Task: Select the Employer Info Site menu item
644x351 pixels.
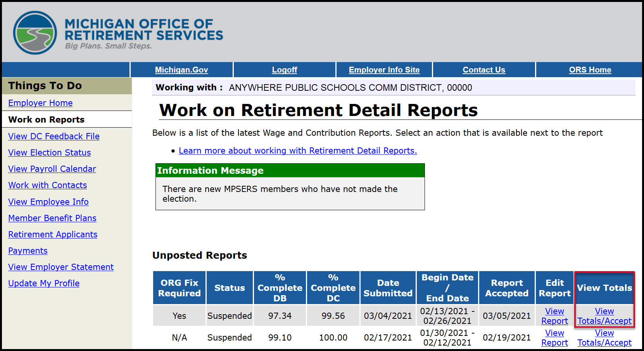Action: pos(384,70)
